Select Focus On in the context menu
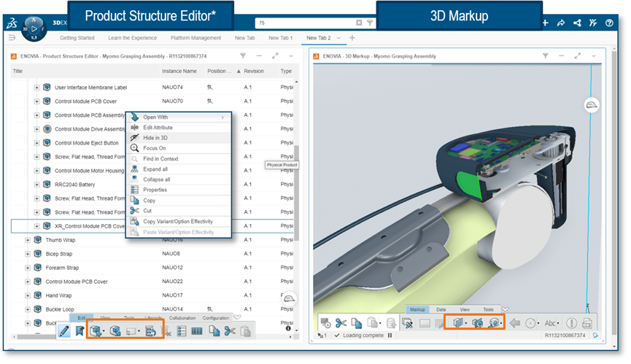Screen dimensions: 631x364 tap(179, 148)
